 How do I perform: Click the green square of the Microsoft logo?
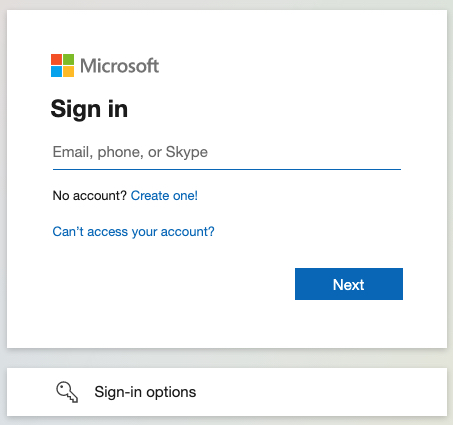[x=69, y=59]
